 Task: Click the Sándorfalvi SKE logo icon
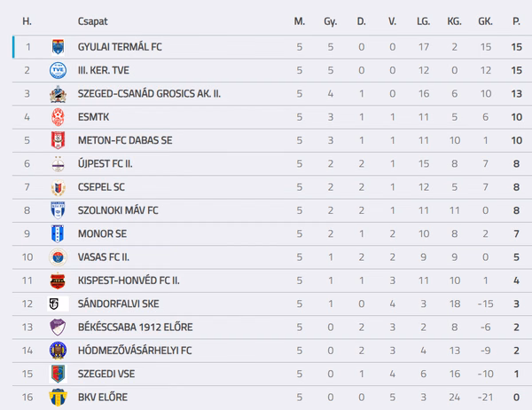[58, 304]
